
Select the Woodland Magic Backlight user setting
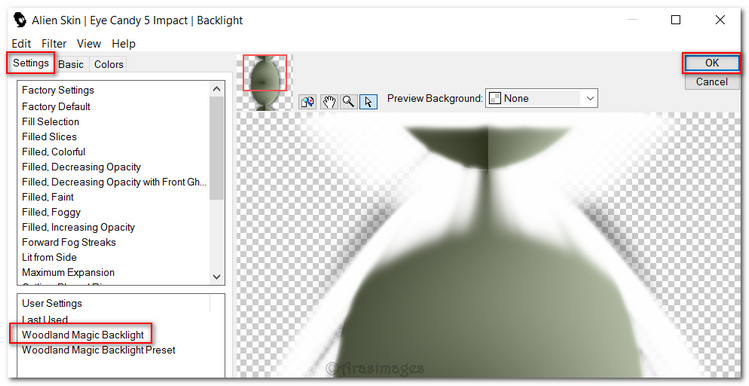pos(82,334)
